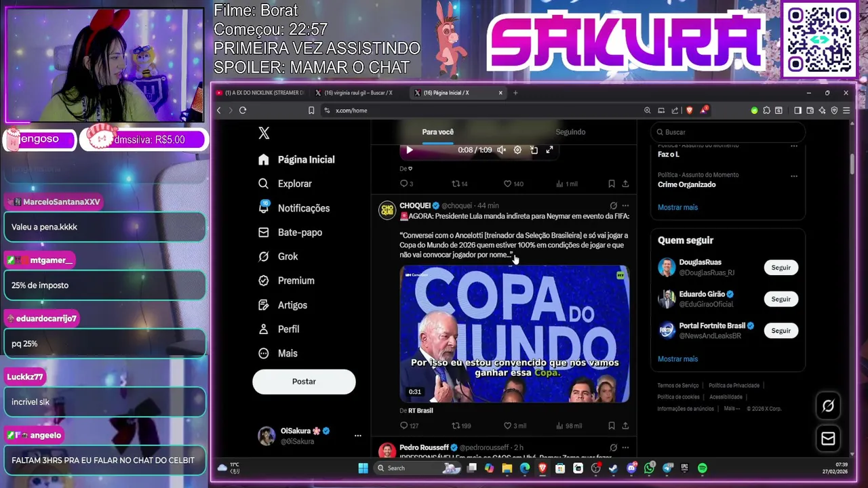View analytics of post with 98 mil views

[569, 426]
